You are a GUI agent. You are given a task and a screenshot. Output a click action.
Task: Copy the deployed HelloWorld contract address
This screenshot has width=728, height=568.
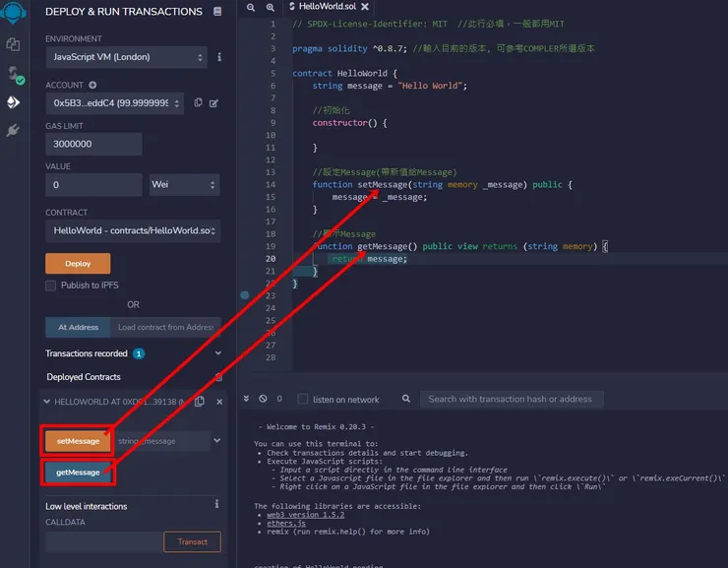tap(200, 402)
